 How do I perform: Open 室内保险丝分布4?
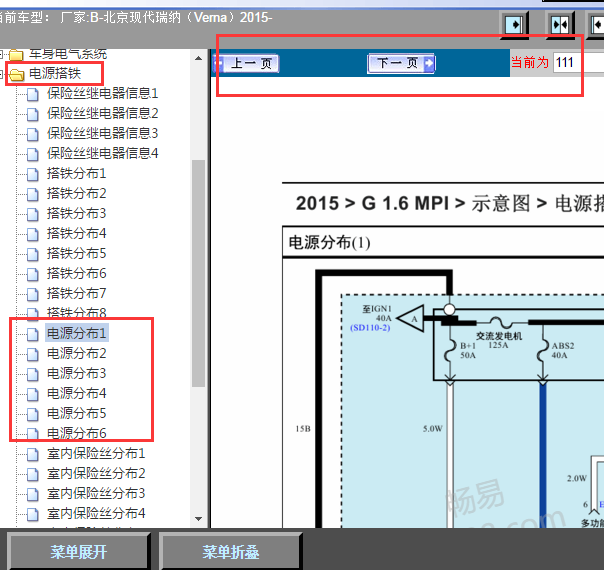[x=96, y=514]
